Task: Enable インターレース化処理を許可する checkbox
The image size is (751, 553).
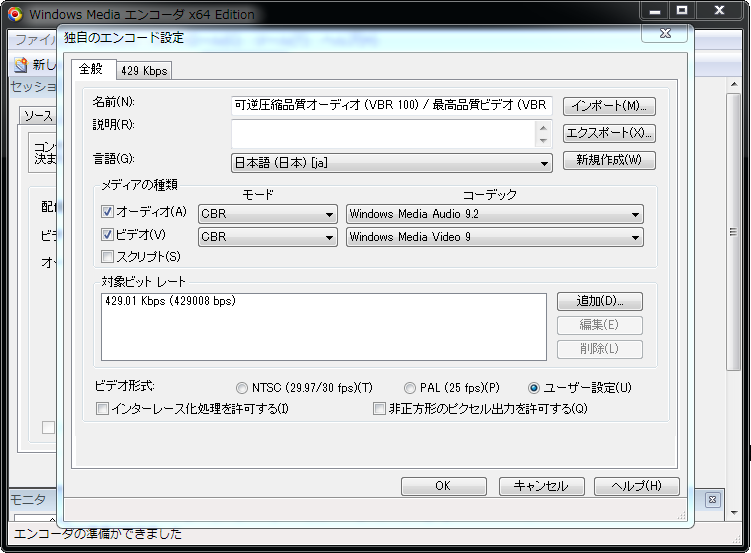Action: point(102,408)
